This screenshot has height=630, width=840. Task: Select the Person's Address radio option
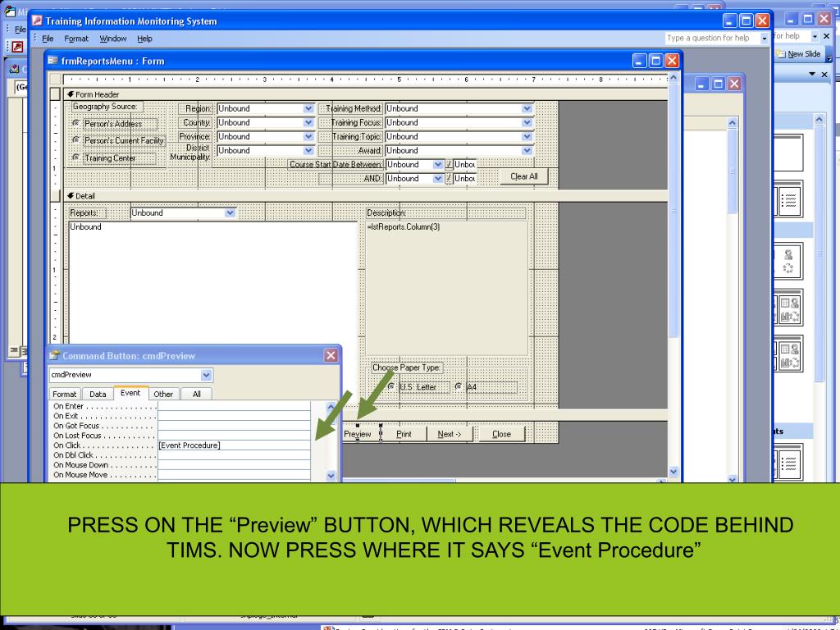[x=76, y=123]
